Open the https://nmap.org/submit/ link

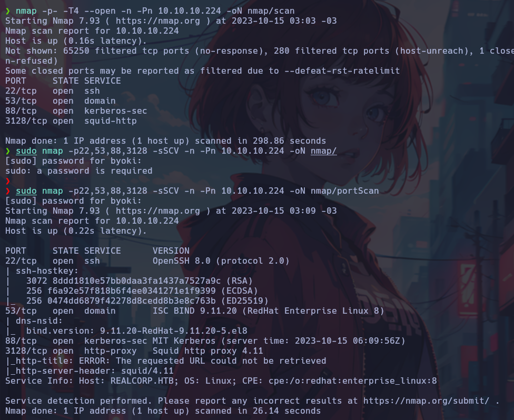coord(426,401)
